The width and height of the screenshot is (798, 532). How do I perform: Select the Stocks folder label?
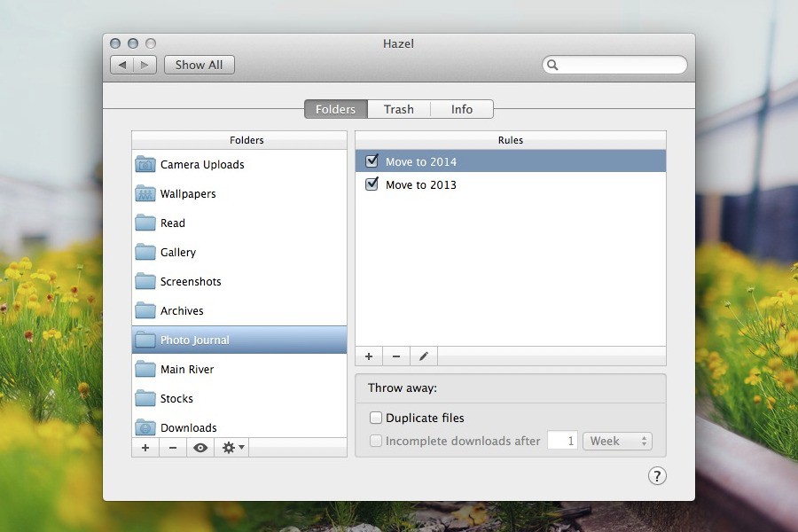pyautogui.click(x=176, y=399)
